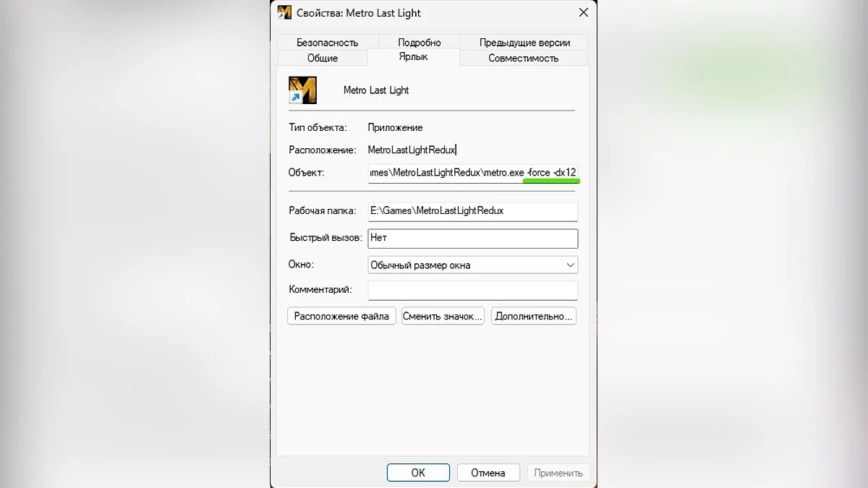Click the Комментарий input field
This screenshot has height=488, width=868.
[x=473, y=290]
